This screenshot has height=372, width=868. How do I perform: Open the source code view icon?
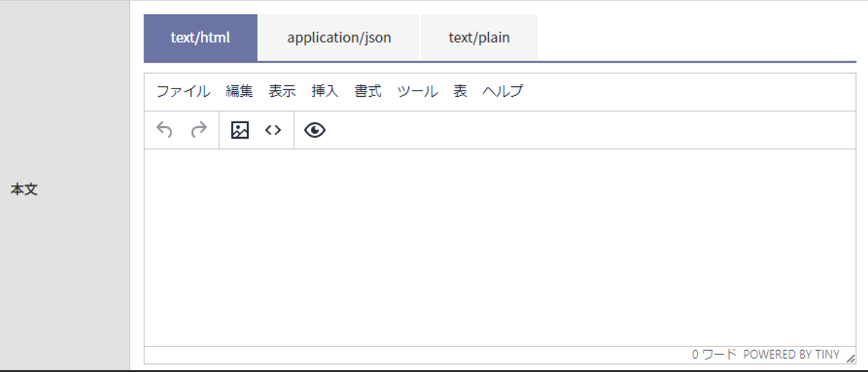[273, 130]
